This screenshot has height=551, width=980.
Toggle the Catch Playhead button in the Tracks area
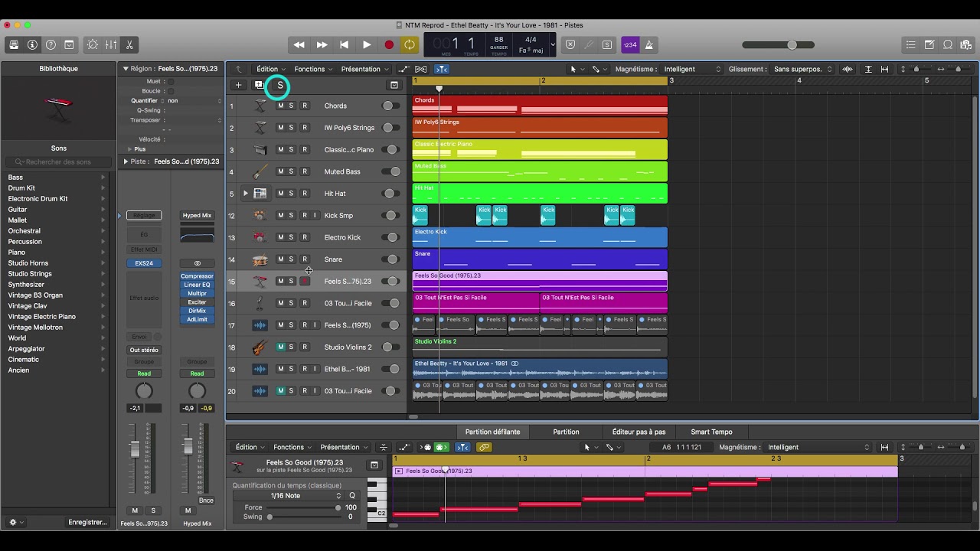(x=442, y=69)
